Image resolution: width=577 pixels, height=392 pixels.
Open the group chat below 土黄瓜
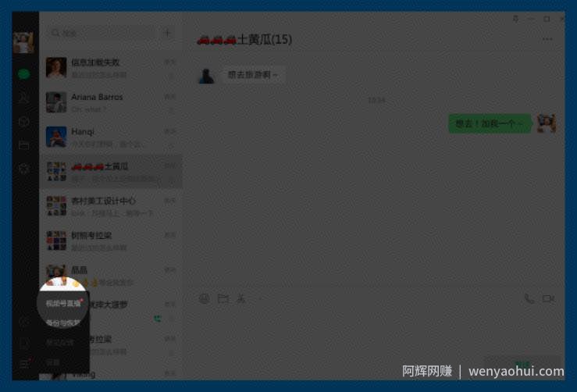[111, 206]
